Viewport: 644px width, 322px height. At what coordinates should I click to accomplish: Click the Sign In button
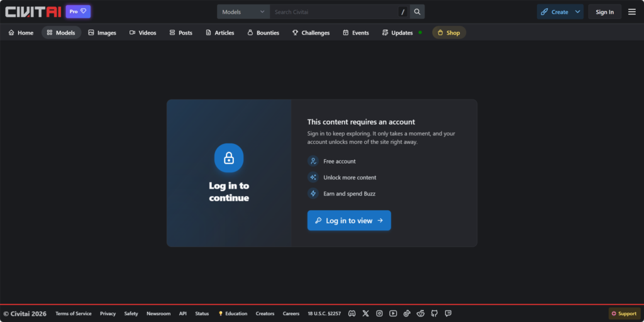pyautogui.click(x=604, y=12)
